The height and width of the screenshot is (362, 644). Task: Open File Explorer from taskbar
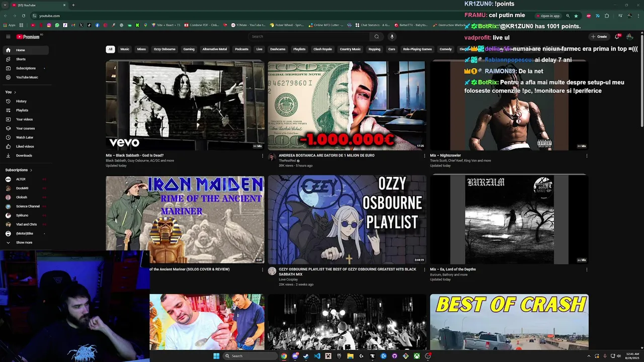coord(350,356)
